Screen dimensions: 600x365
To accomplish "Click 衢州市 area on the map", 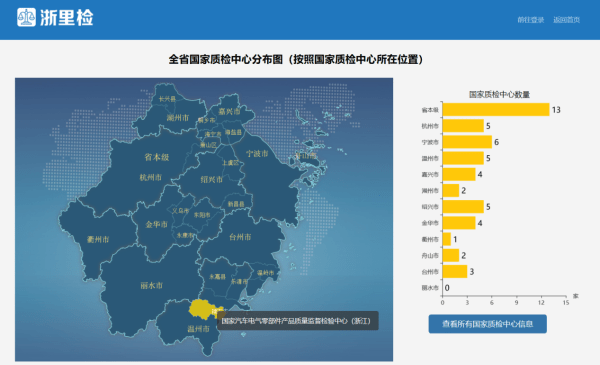I will [98, 240].
